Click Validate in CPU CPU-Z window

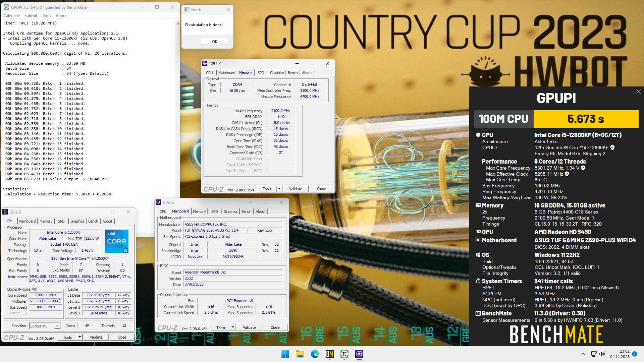point(96,337)
